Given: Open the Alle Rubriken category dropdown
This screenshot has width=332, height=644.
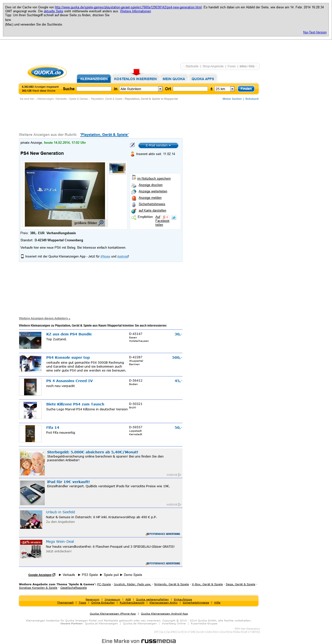Looking at the screenshot, I should click(x=141, y=89).
